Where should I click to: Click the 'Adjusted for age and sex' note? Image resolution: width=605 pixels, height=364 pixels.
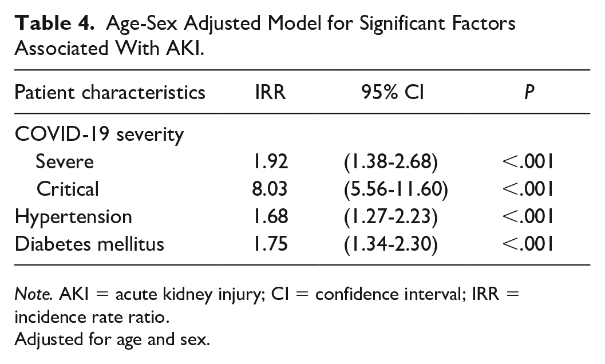click(112, 340)
